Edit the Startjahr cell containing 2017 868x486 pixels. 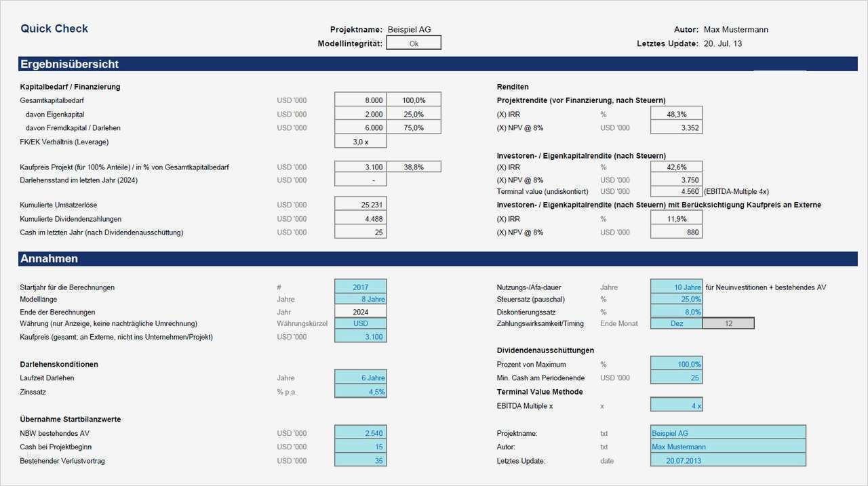coord(360,286)
